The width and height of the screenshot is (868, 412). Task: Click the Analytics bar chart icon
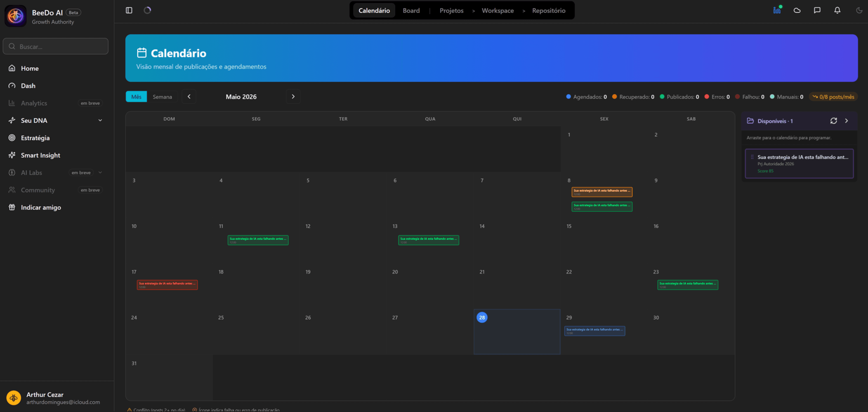point(12,103)
